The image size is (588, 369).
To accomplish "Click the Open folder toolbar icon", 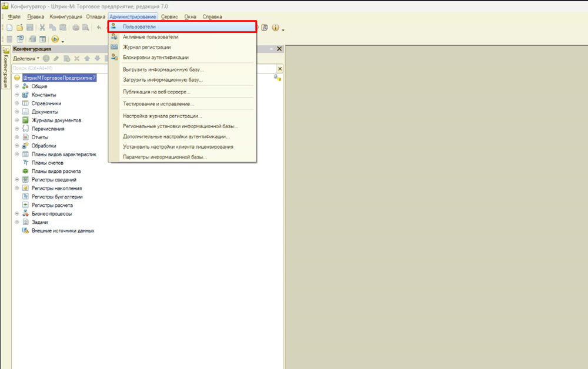I will [19, 28].
